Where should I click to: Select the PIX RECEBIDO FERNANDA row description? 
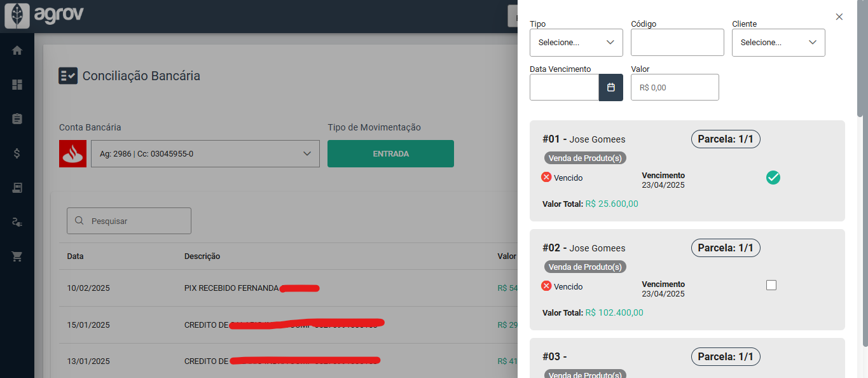point(231,288)
